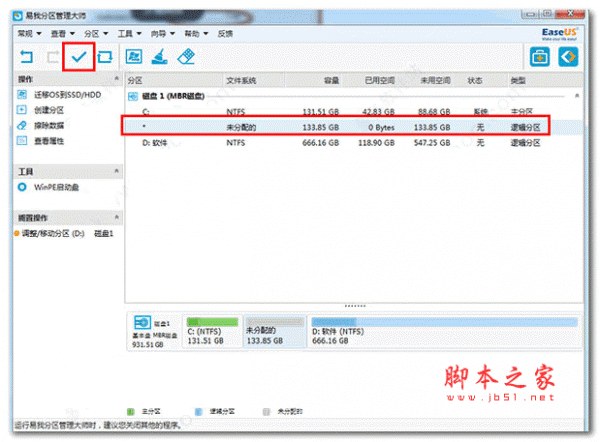Click the 未分配的 133.85 GB disk map block
The image size is (600, 442).
point(275,331)
